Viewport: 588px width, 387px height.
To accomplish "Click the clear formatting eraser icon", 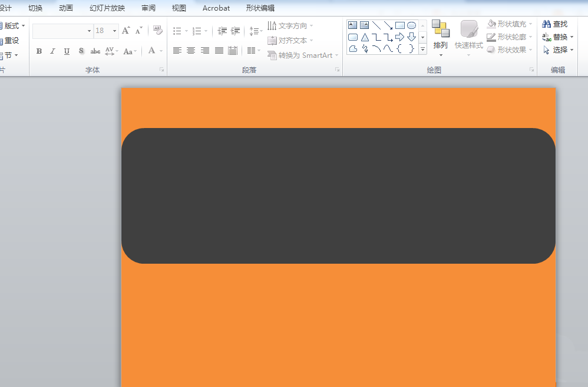I will click(x=158, y=31).
